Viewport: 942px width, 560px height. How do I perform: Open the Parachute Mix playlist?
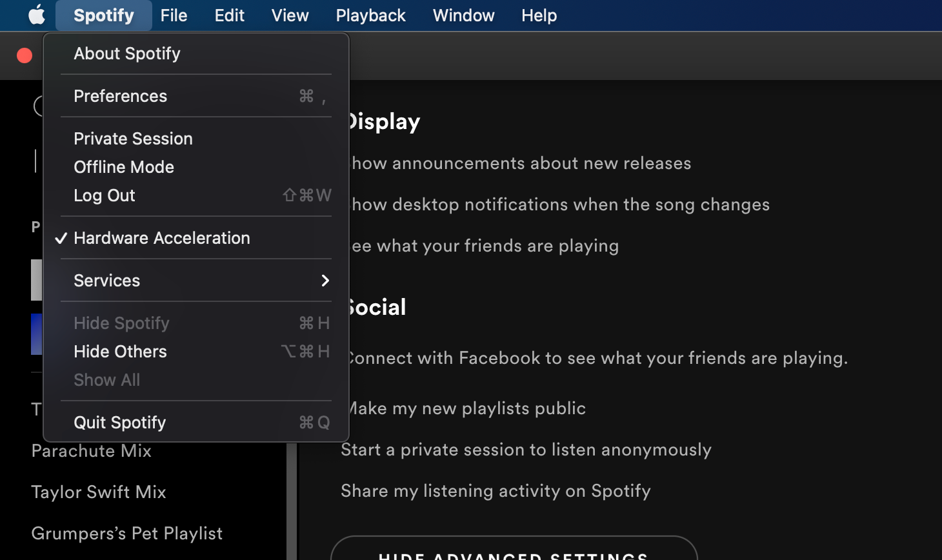(x=92, y=451)
